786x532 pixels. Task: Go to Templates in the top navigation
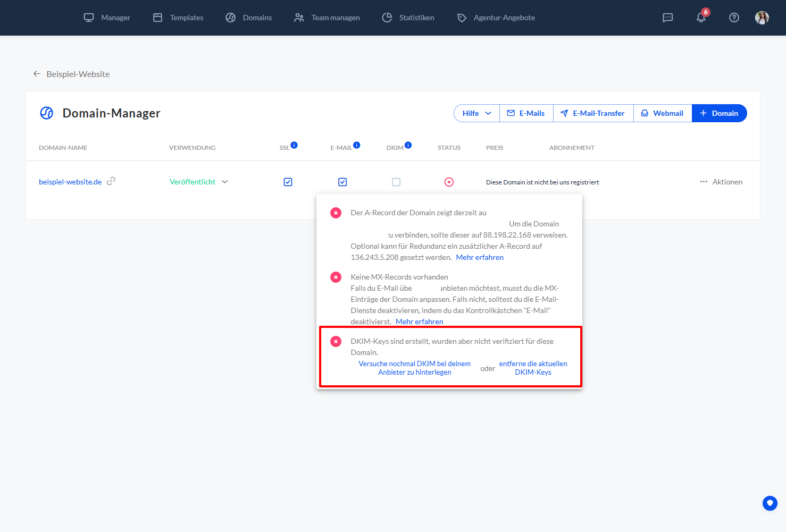[178, 18]
